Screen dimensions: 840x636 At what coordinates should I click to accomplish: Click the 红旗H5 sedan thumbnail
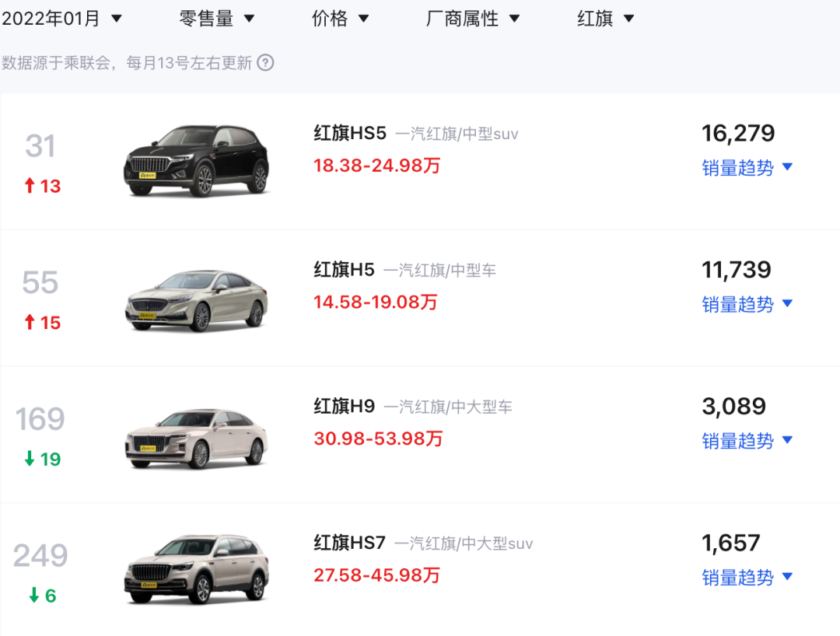pyautogui.click(x=196, y=299)
